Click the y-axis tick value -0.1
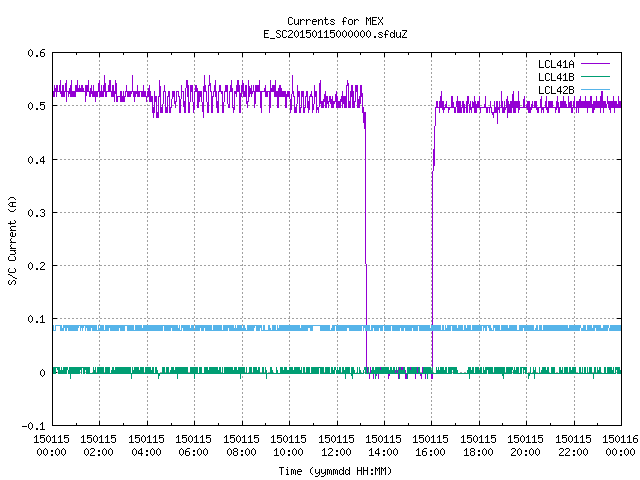Image resolution: width=640 pixels, height=480 pixels. (33, 426)
